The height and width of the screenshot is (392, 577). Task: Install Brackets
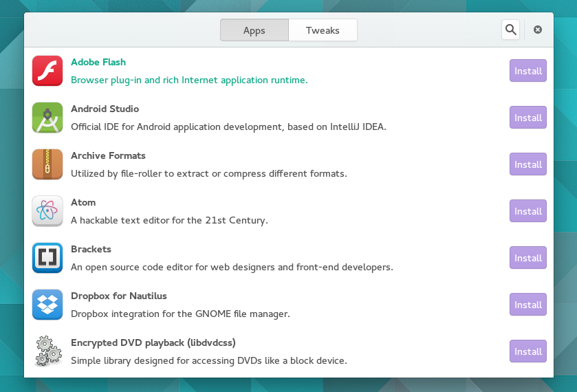pos(528,258)
